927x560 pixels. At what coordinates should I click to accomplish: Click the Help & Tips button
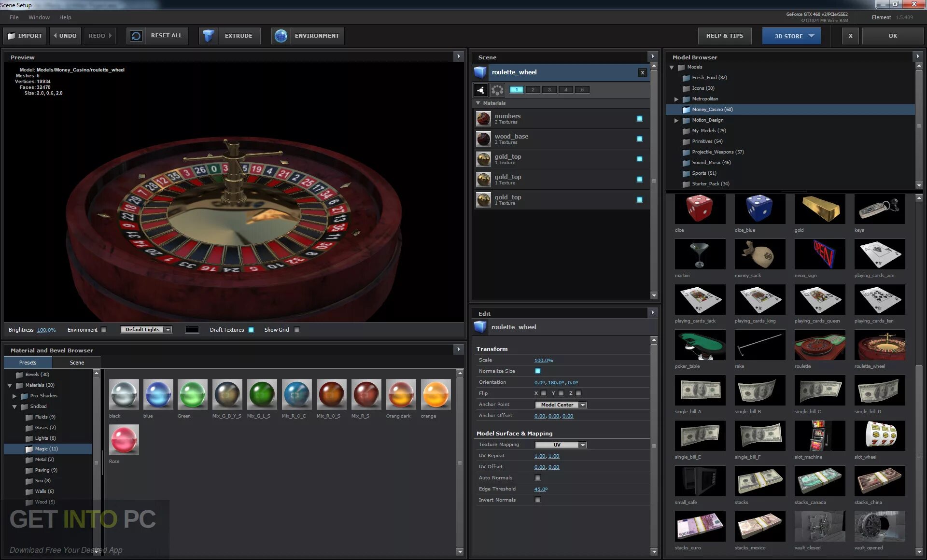pos(724,36)
